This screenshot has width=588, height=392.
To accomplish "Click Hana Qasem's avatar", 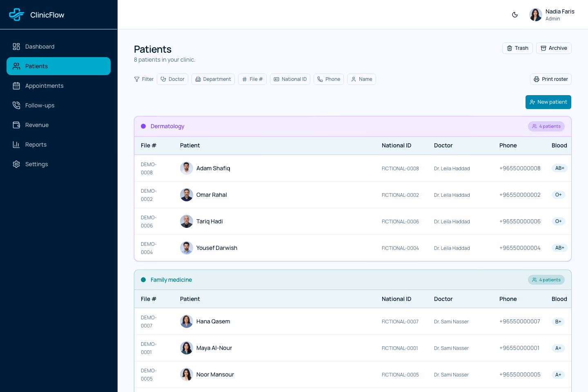I will point(187,321).
